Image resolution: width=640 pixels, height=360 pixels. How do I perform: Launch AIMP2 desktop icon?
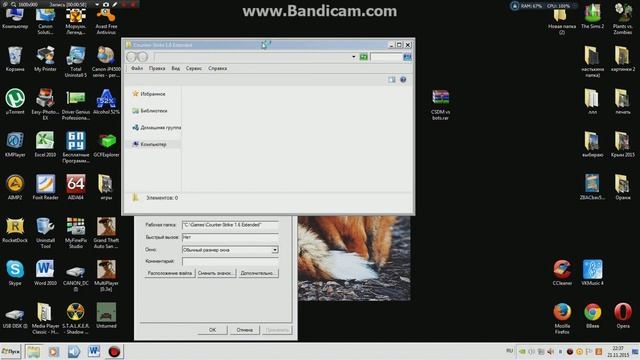coord(15,187)
